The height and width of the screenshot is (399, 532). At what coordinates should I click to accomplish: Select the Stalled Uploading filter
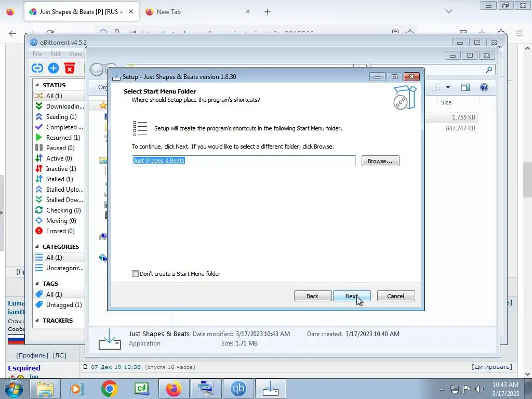coord(59,189)
